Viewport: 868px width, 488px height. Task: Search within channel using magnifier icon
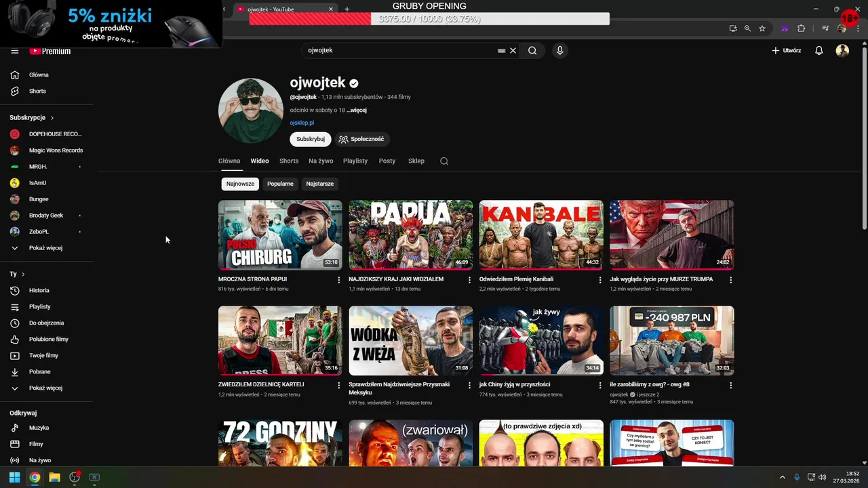click(x=444, y=161)
